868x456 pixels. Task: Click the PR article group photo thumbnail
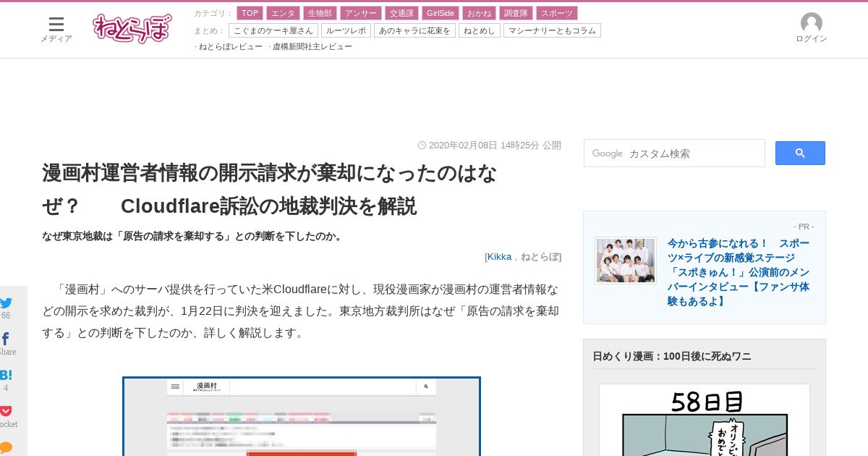[626, 261]
